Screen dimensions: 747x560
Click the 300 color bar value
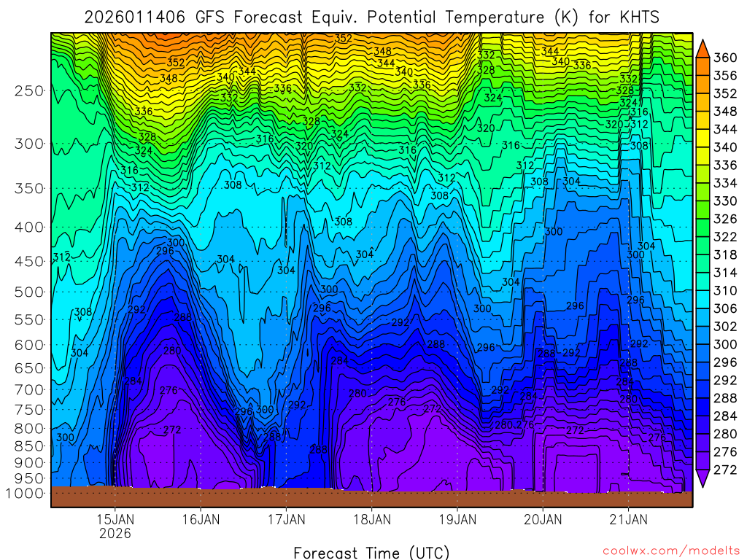click(725, 344)
